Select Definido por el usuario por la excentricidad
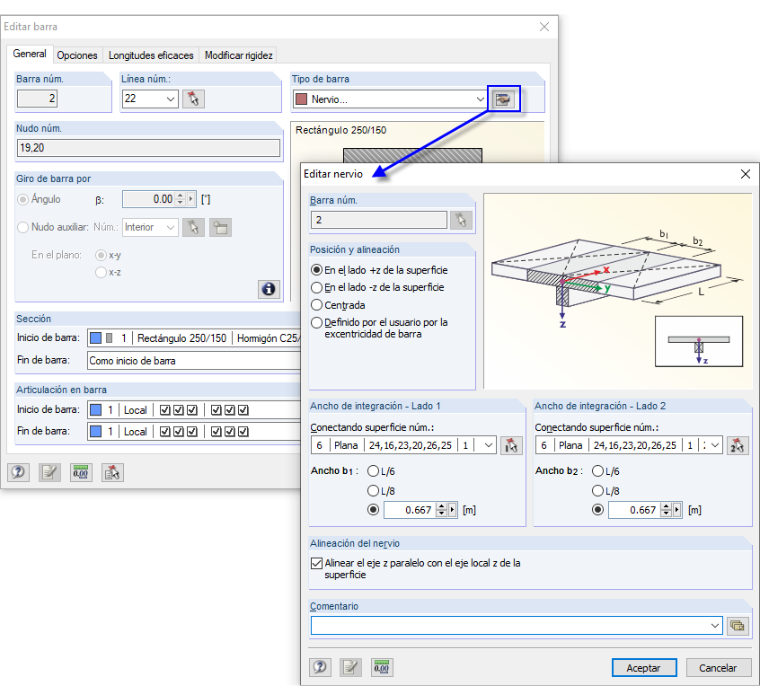Viewport: 760px width, 700px height. click(x=317, y=322)
